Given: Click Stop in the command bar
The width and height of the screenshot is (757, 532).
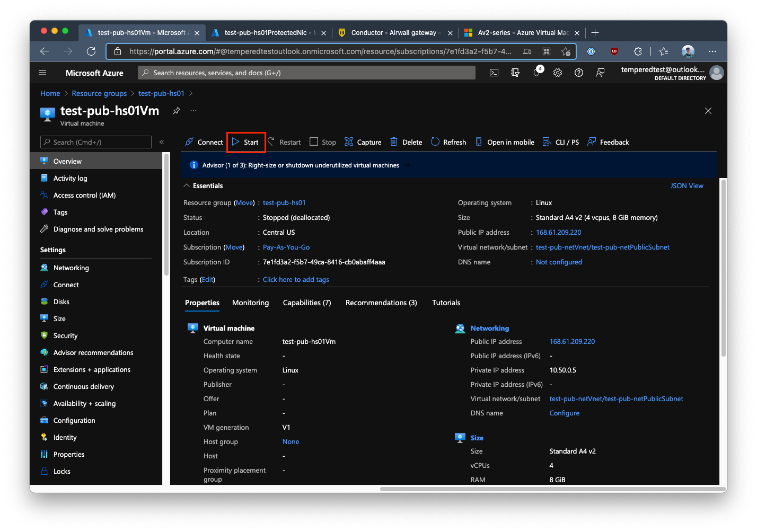Looking at the screenshot, I should click(323, 142).
